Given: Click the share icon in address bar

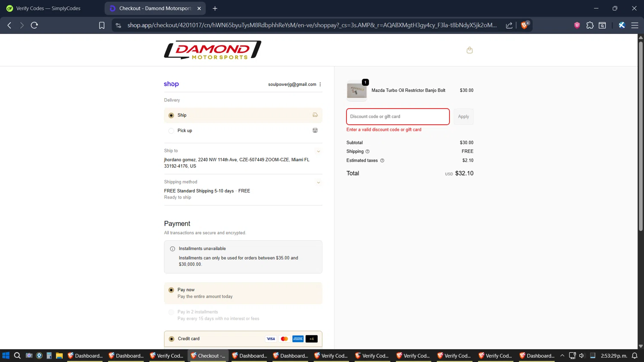Looking at the screenshot, I should pos(509,25).
